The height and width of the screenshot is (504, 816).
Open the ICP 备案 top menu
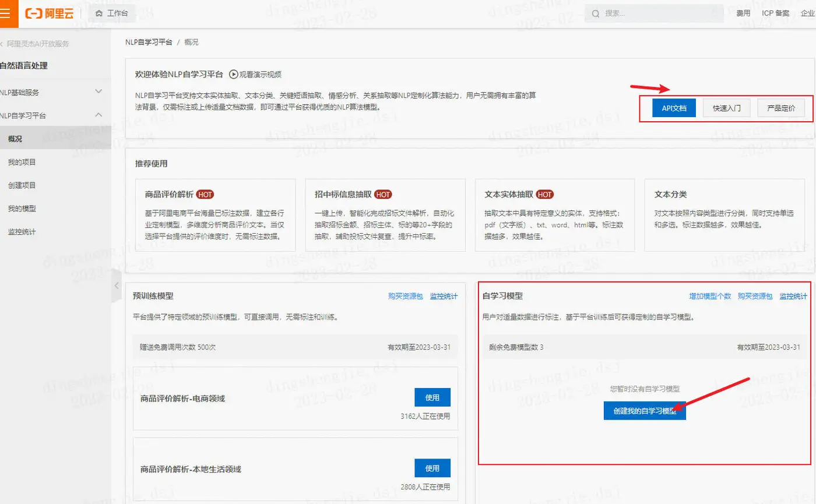(776, 13)
